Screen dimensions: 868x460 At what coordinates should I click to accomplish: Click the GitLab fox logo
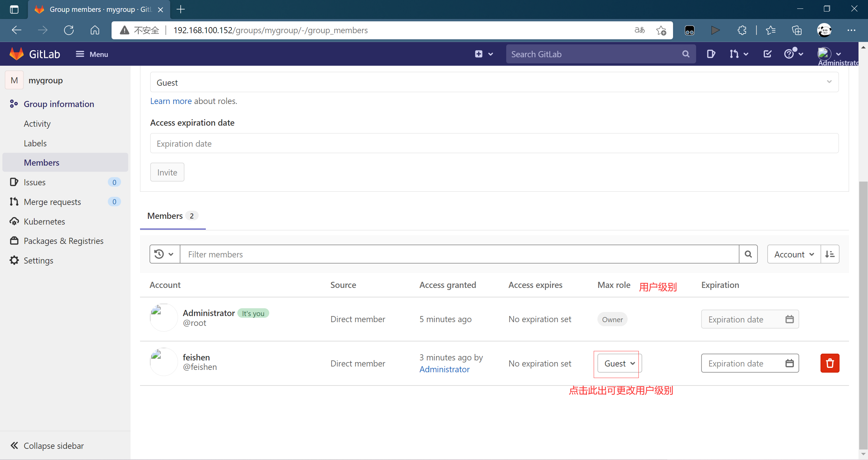[x=16, y=54]
